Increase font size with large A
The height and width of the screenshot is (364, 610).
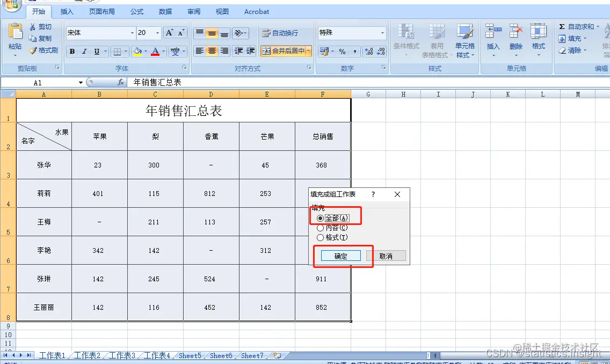click(x=169, y=33)
